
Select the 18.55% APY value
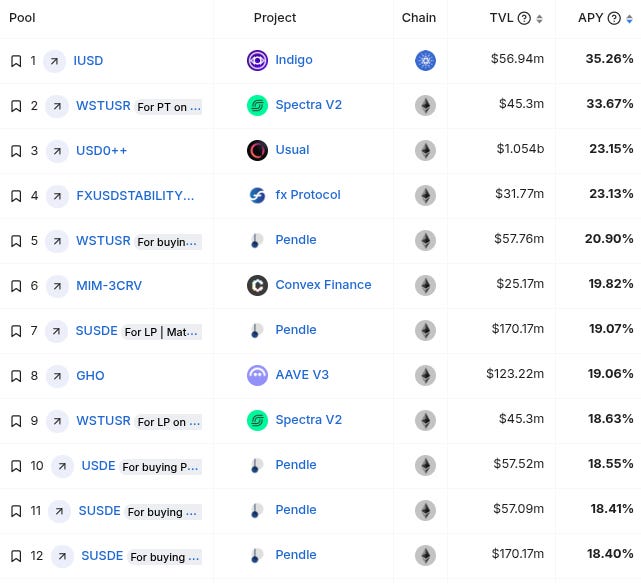click(611, 464)
